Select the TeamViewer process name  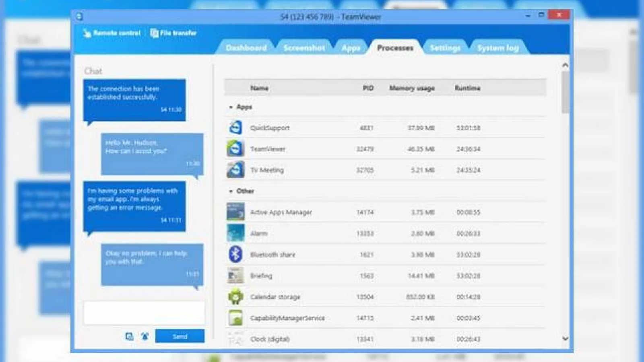click(268, 149)
